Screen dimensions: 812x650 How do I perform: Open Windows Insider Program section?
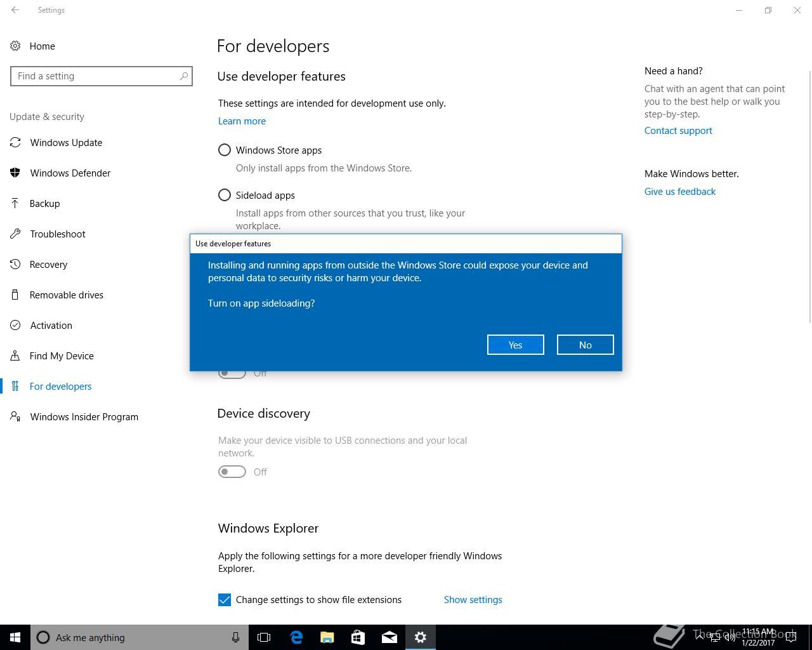pos(84,416)
